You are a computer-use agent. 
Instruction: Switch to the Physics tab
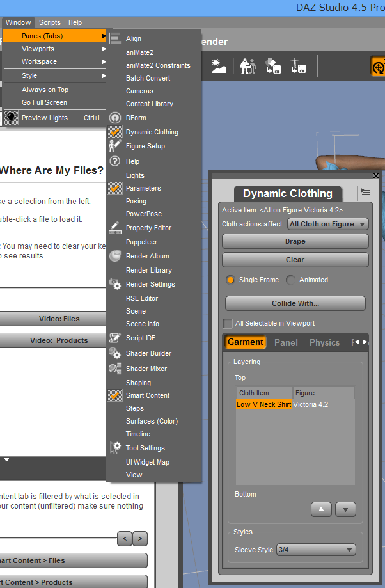[325, 342]
